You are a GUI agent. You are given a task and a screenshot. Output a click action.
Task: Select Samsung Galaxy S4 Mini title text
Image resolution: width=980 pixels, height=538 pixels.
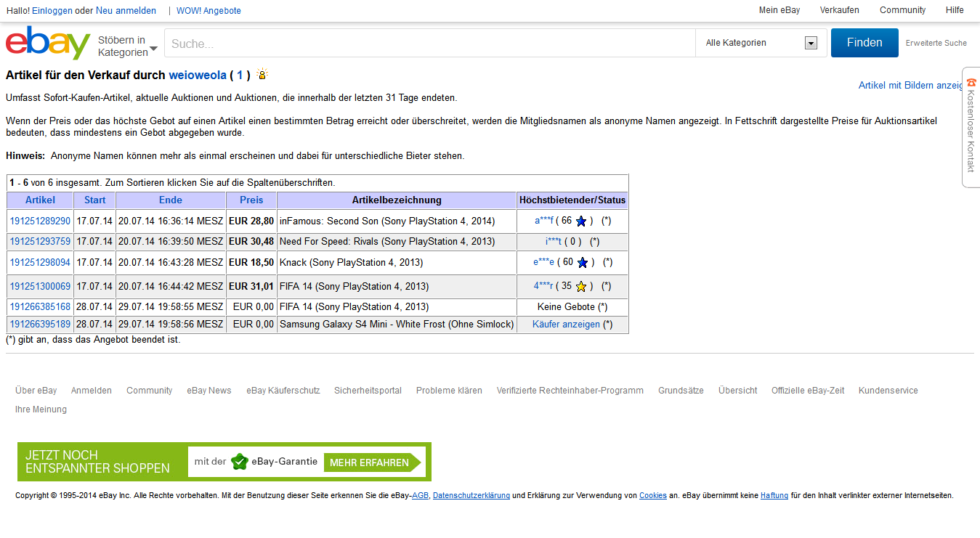[397, 325]
